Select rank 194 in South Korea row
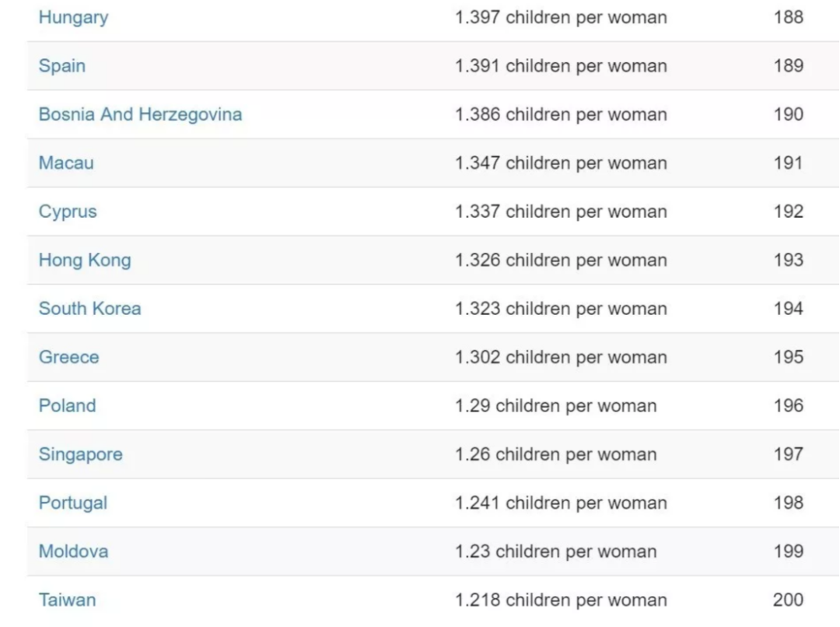Image resolution: width=840 pixels, height=627 pixels. click(787, 309)
